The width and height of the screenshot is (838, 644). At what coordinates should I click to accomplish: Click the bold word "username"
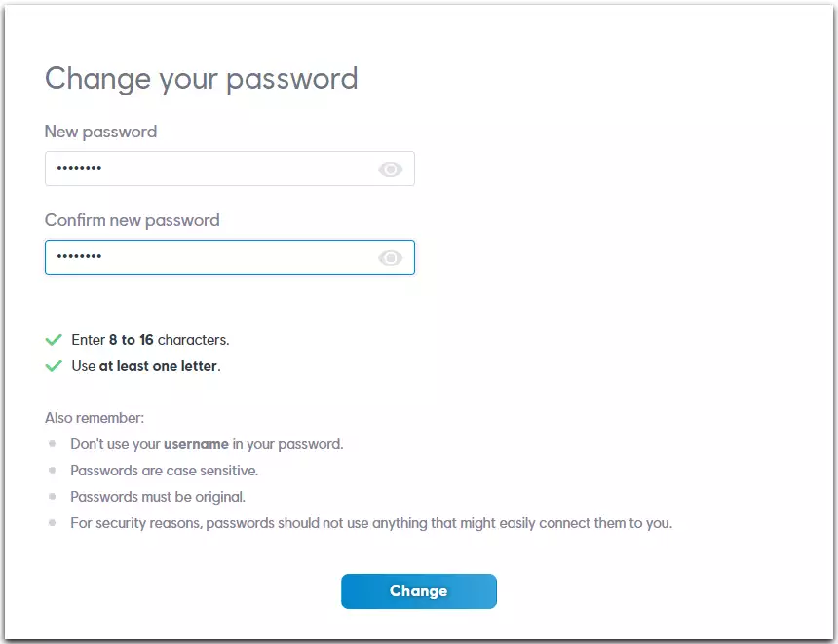(196, 444)
